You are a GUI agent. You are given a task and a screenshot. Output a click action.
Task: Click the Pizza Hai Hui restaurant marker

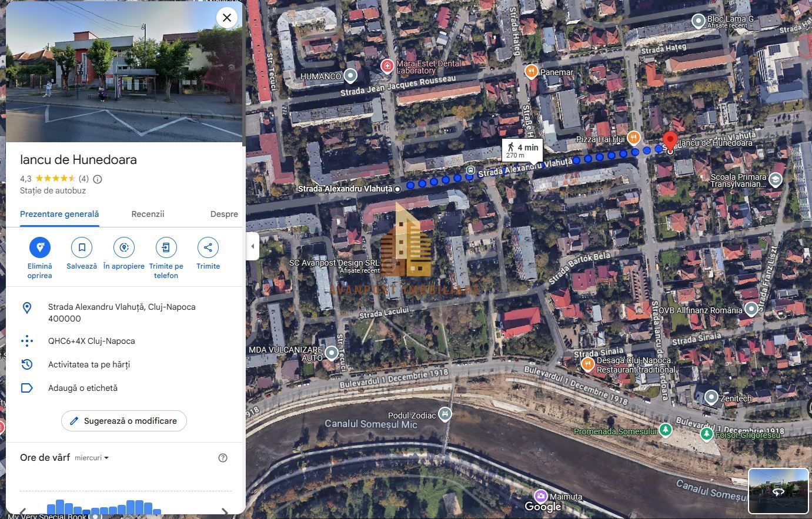click(633, 139)
